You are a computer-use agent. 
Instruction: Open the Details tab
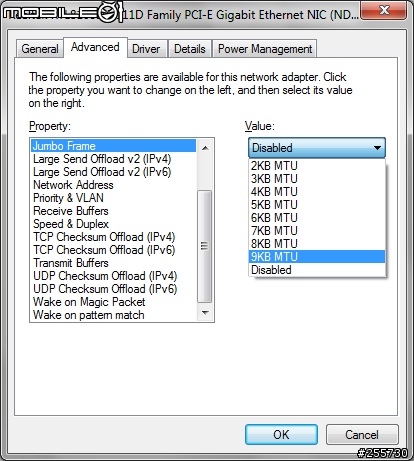pos(189,49)
